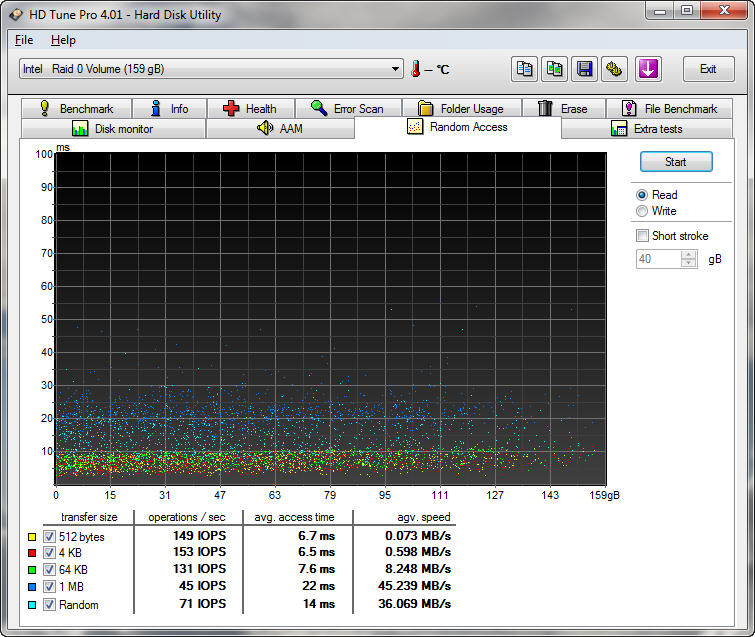Click the thermometer temperature icon

pos(414,69)
